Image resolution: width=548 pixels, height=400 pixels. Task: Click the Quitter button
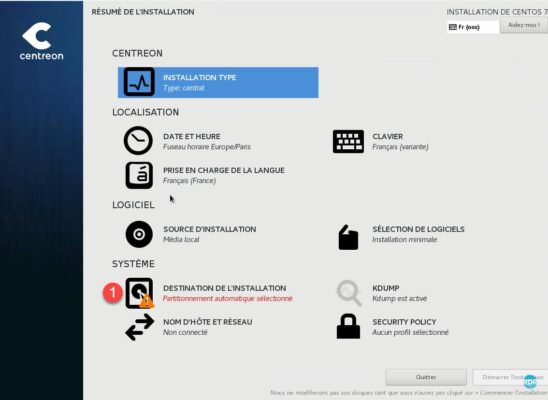426,377
